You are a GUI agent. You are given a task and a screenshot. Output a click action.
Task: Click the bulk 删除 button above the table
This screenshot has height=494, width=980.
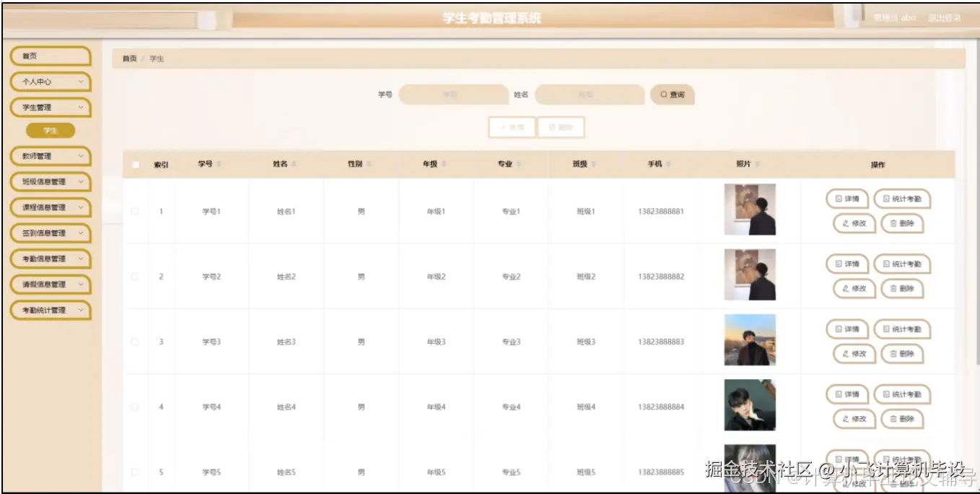pos(561,127)
